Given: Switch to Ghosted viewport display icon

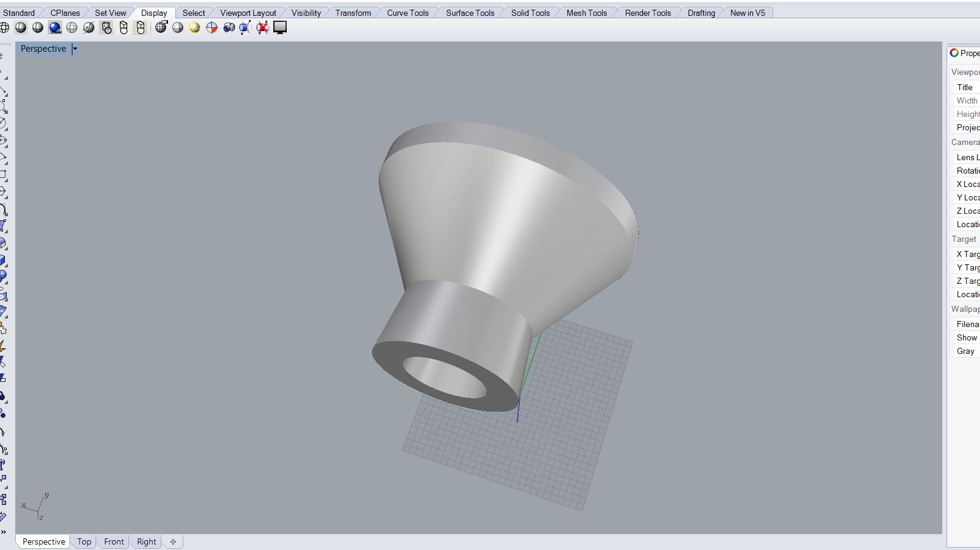Looking at the screenshot, I should tap(72, 27).
